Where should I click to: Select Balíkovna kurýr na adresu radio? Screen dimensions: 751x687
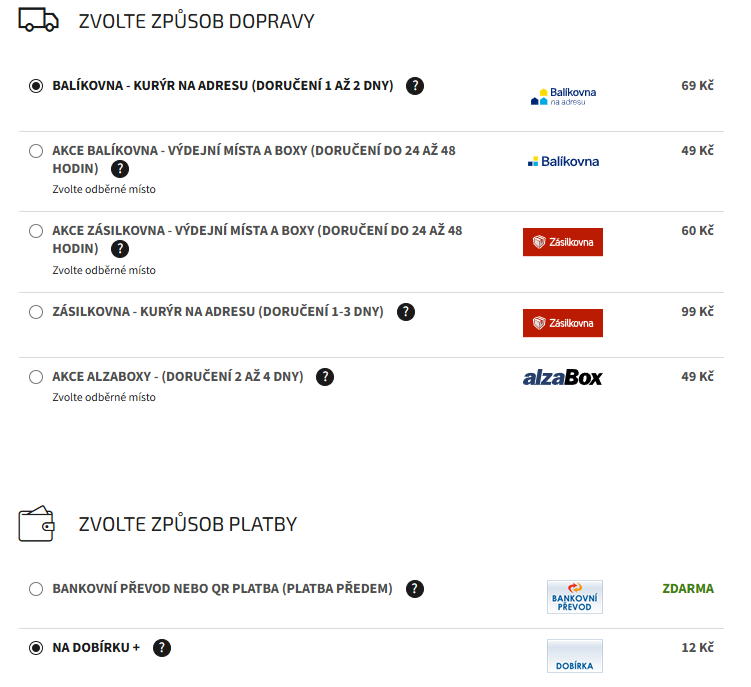coord(36,86)
